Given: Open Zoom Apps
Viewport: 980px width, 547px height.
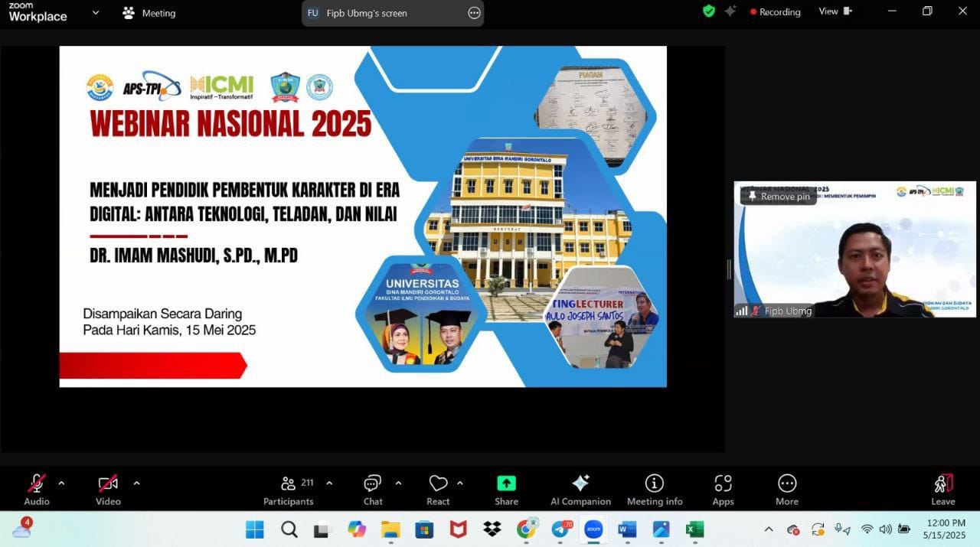Looking at the screenshot, I should point(723,488).
